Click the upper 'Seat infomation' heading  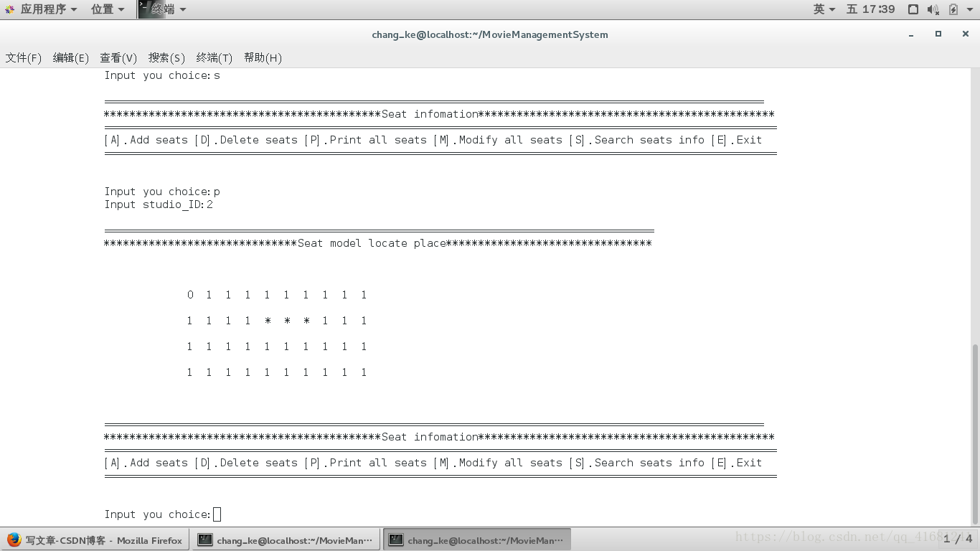tap(430, 114)
